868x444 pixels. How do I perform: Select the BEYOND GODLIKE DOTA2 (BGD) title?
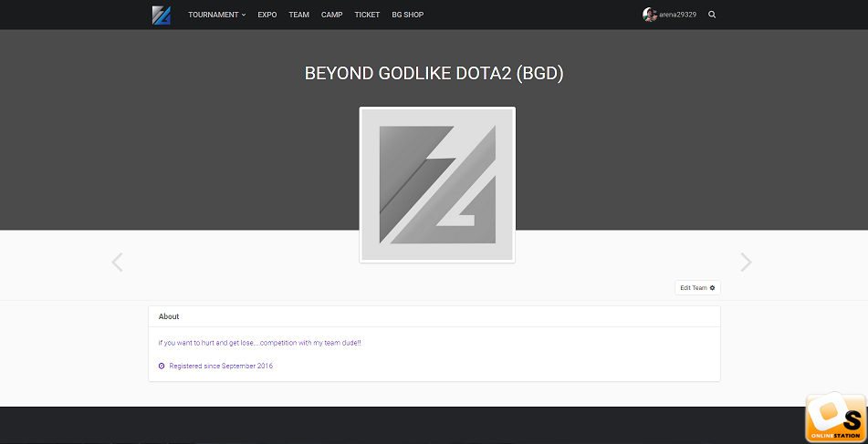pos(434,74)
